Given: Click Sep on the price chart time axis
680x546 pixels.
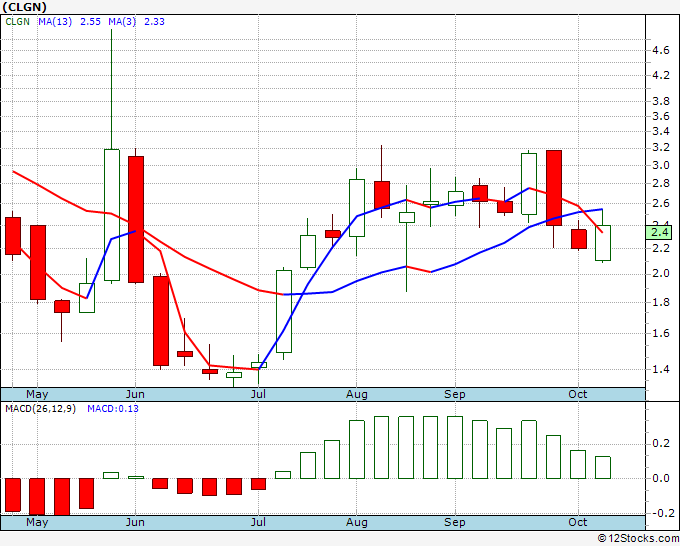Looking at the screenshot, I should click(454, 394).
